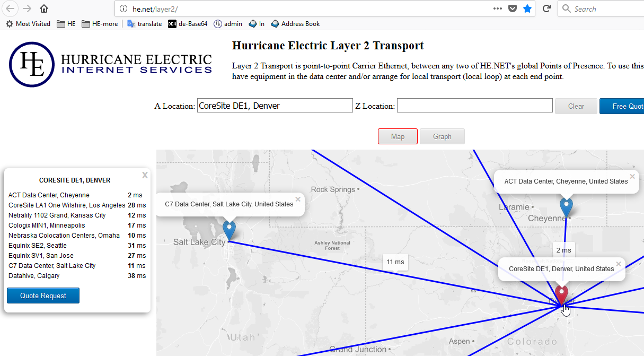The image size is (644, 356).
Task: Open the admin bookmark
Action: tap(228, 24)
